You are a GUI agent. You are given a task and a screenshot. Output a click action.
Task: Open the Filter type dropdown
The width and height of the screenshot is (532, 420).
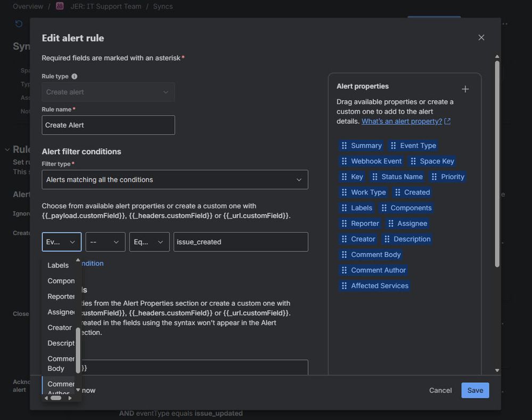tap(175, 180)
